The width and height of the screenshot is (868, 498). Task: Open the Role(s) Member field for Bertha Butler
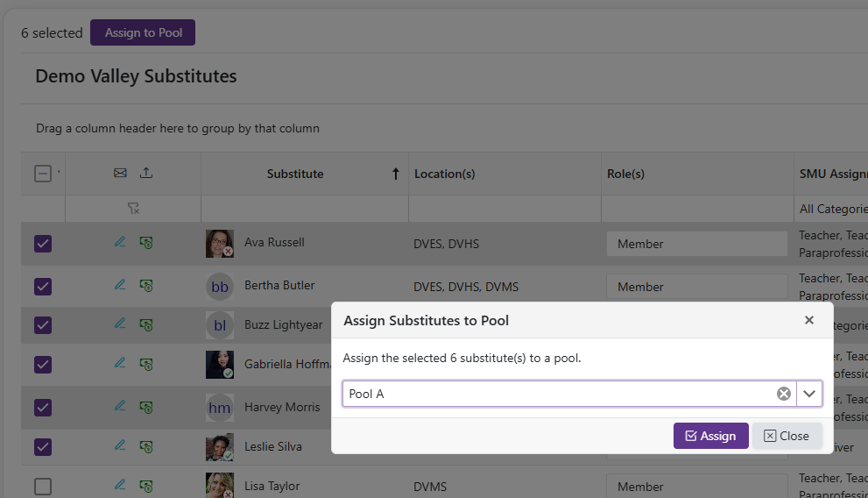[x=697, y=287]
